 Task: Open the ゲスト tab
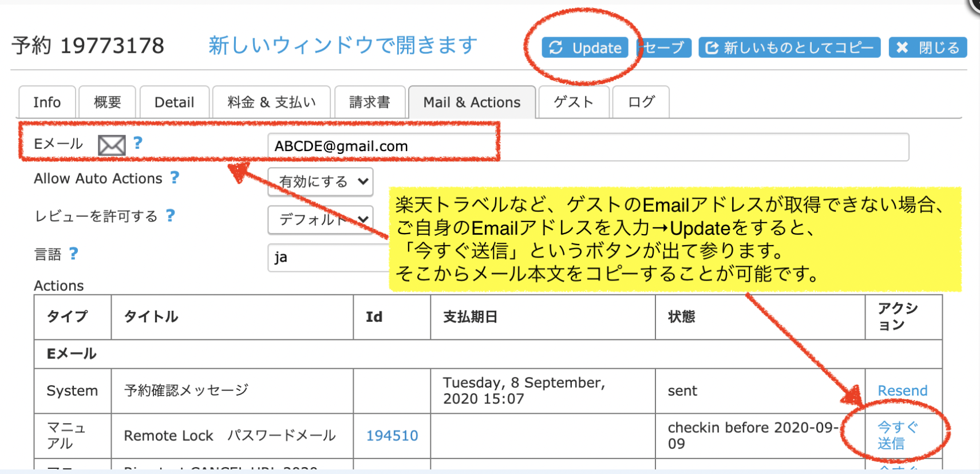point(574,102)
